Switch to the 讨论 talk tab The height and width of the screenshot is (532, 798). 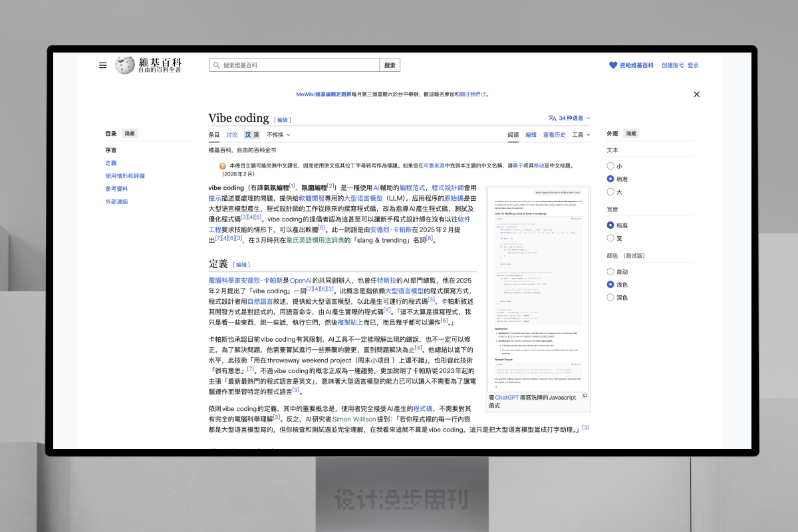[x=231, y=135]
